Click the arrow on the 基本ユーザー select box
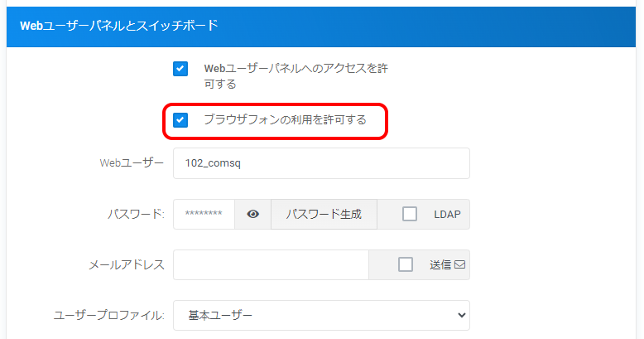The width and height of the screenshot is (644, 339). [x=460, y=316]
